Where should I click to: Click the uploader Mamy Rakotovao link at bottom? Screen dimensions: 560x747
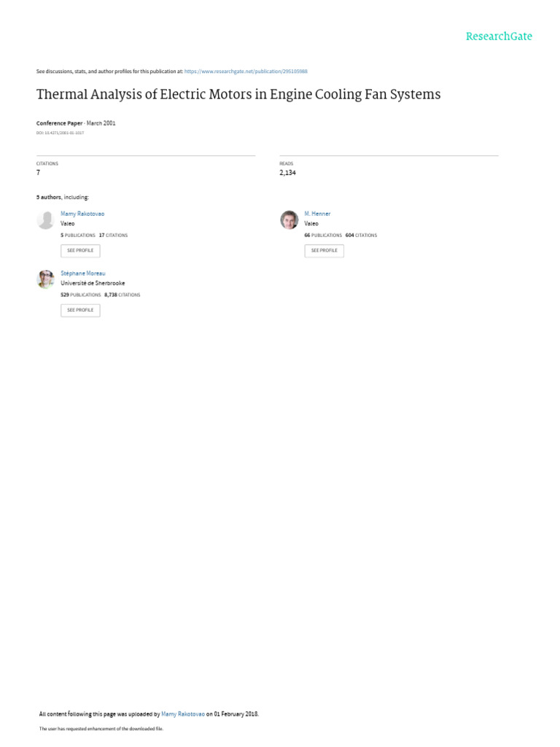183,714
